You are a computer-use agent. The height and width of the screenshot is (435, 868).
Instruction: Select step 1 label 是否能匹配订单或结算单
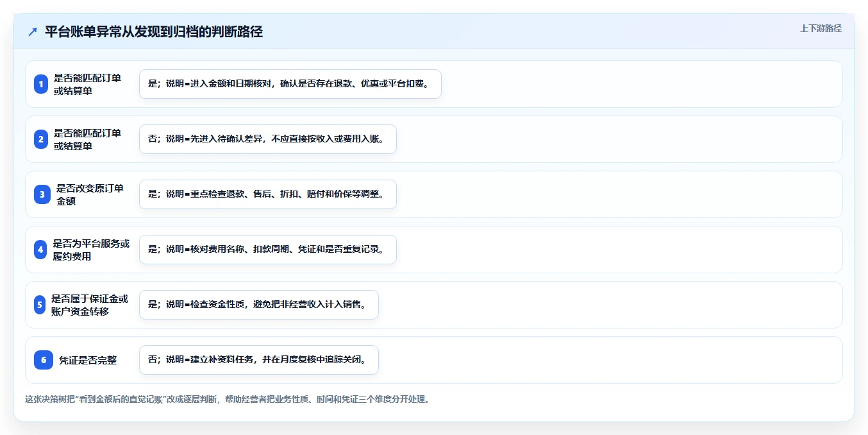88,84
